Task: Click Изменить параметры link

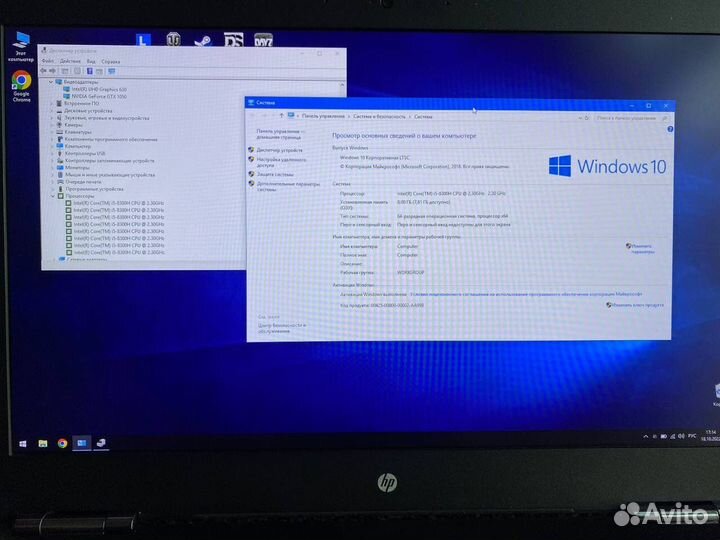Action: point(642,249)
